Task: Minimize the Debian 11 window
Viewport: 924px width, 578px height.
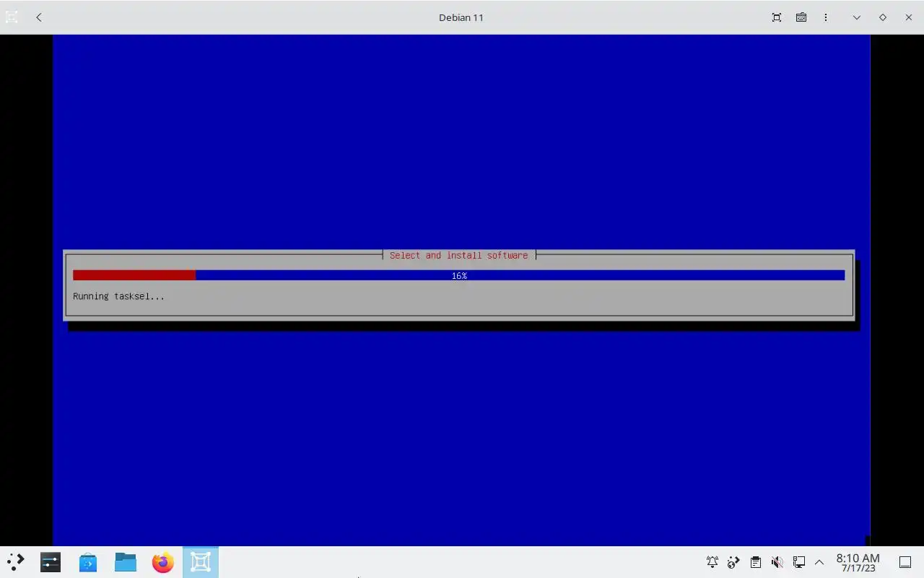Action: tap(857, 17)
